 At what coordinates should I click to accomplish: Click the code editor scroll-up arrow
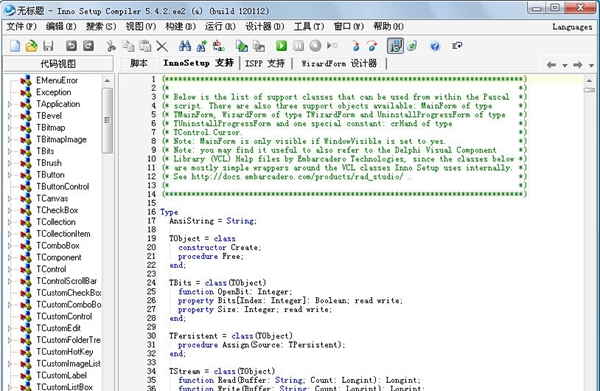(589, 81)
